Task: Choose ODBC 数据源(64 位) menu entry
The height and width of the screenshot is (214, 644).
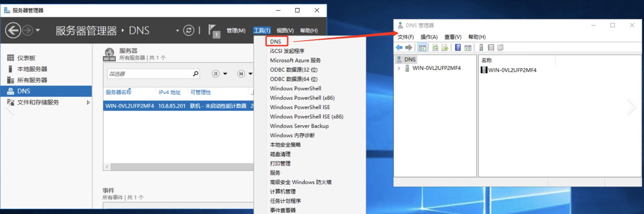Action: pyautogui.click(x=293, y=79)
